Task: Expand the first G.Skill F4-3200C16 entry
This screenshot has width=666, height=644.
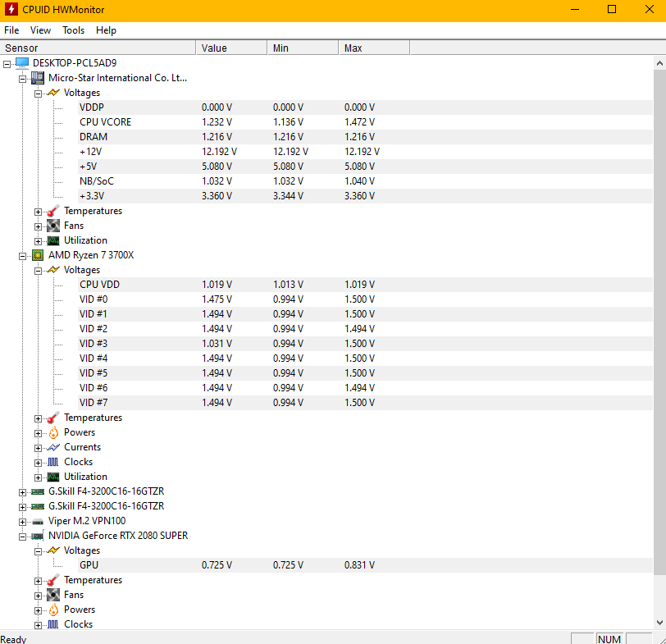Action: 23,491
